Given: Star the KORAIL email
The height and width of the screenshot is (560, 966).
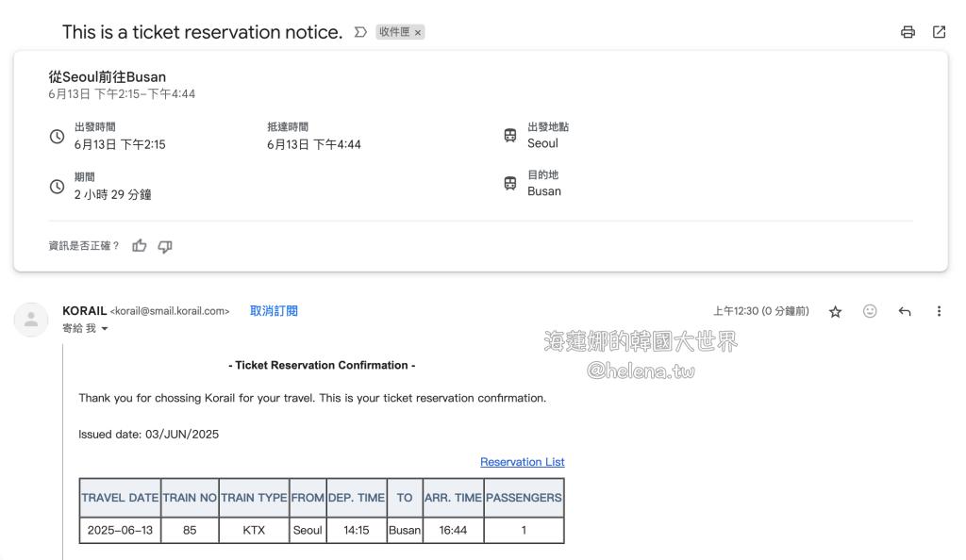Looking at the screenshot, I should pos(835,312).
